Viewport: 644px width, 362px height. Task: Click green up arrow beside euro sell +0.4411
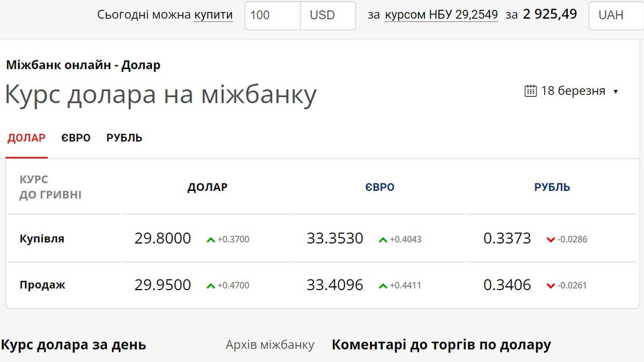point(383,286)
